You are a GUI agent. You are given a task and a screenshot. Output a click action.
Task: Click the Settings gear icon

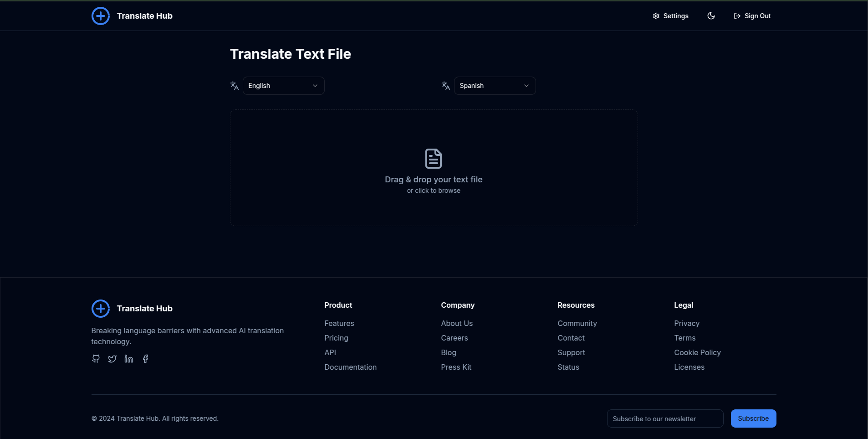(x=656, y=15)
